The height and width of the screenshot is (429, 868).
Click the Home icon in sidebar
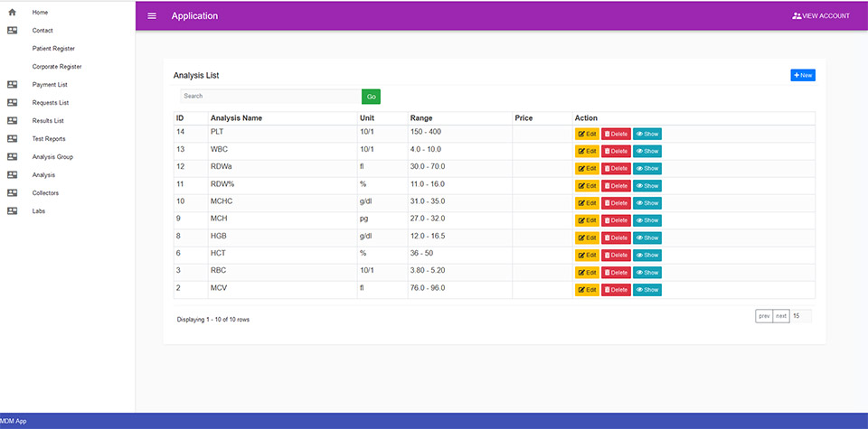(12, 12)
